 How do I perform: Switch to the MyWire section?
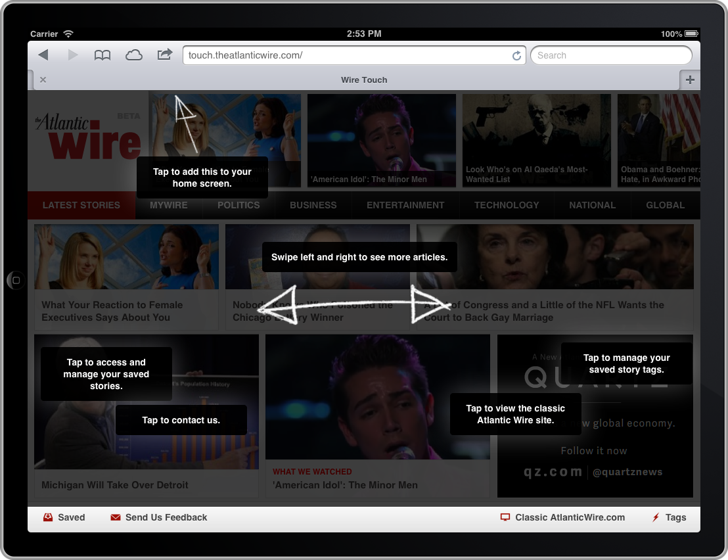click(x=169, y=205)
